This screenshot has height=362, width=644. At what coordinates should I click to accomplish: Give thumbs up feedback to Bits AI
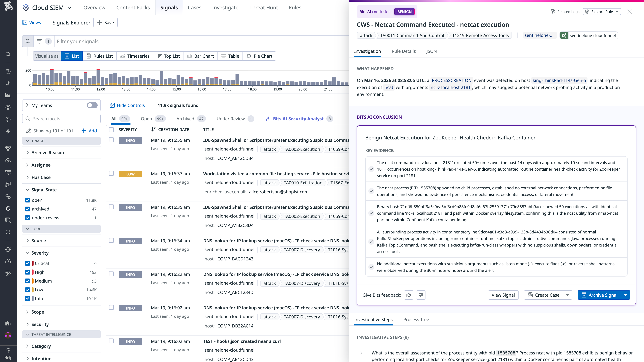pos(409,295)
